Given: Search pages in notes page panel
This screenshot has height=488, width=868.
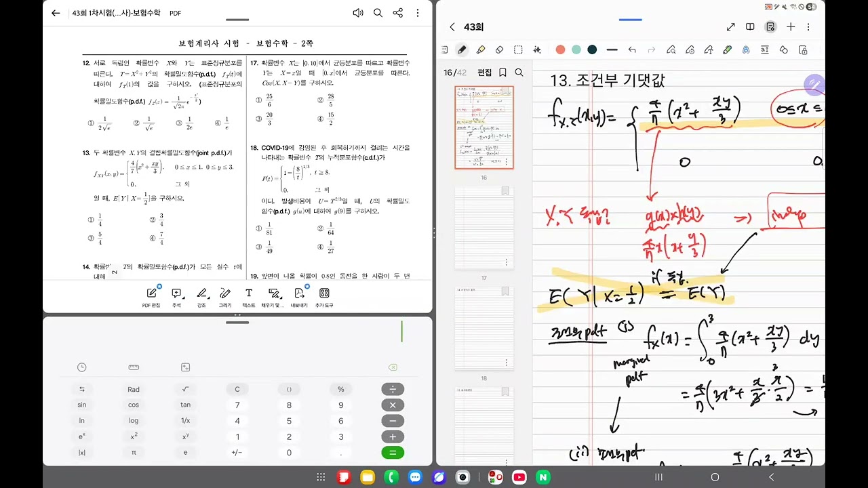Looking at the screenshot, I should pyautogui.click(x=519, y=73).
